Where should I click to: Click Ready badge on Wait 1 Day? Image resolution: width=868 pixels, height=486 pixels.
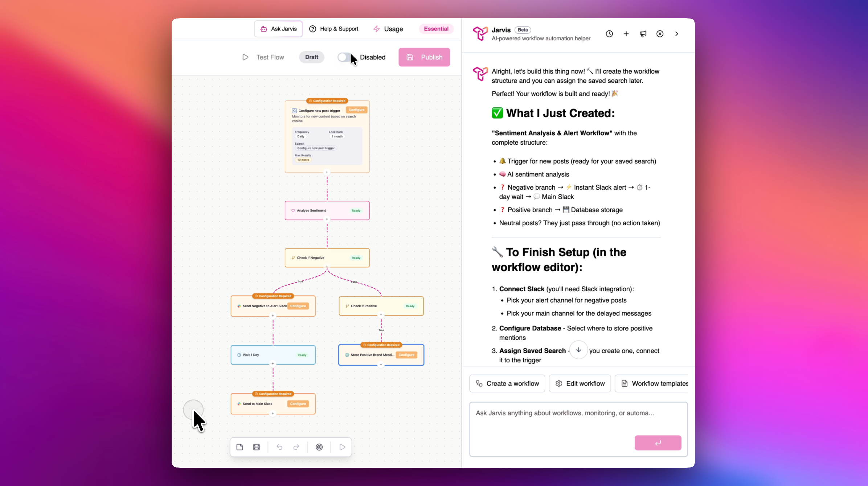pos(302,355)
